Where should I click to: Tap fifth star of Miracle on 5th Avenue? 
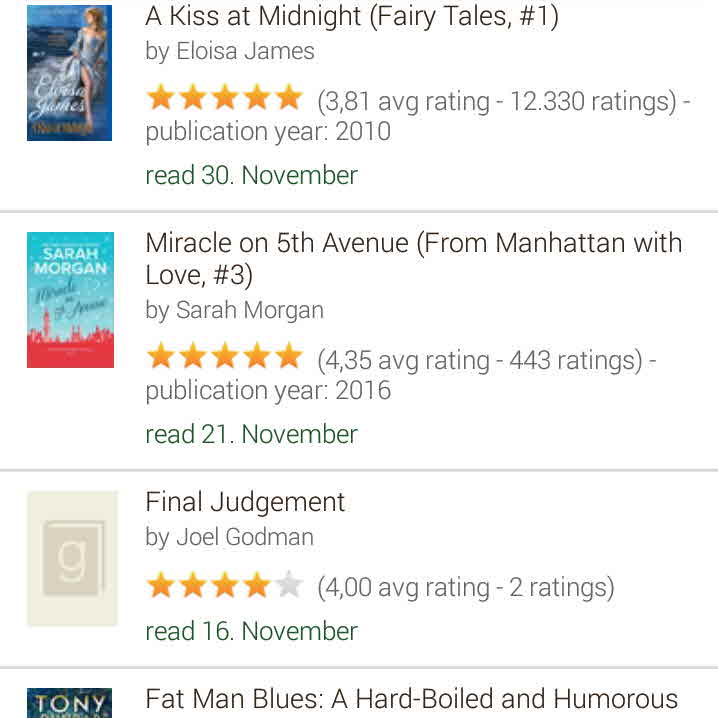click(x=288, y=356)
